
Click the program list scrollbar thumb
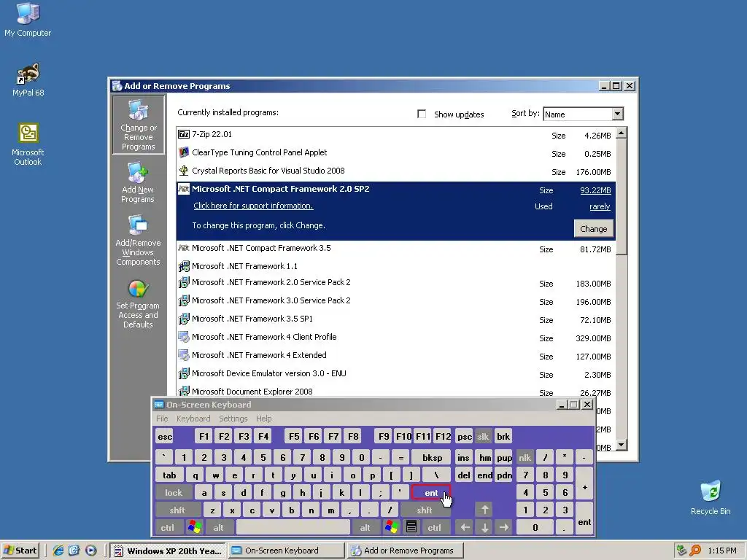click(x=621, y=197)
